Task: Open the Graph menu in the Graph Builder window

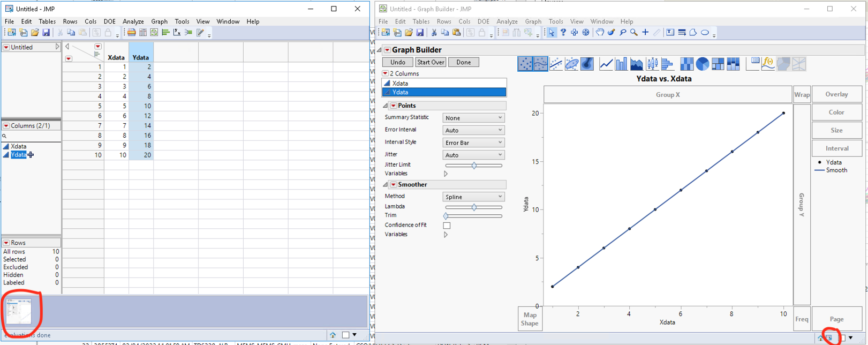Action: tap(533, 21)
